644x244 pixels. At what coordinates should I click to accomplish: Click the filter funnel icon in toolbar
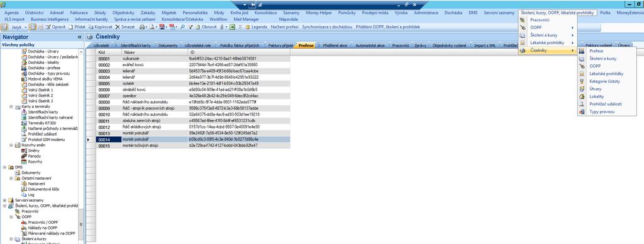(190, 26)
